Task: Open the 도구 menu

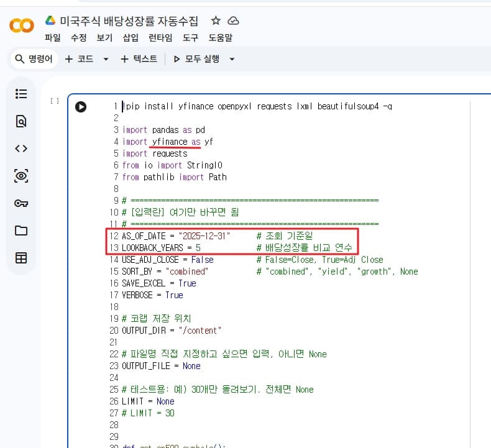Action: pyautogui.click(x=190, y=38)
